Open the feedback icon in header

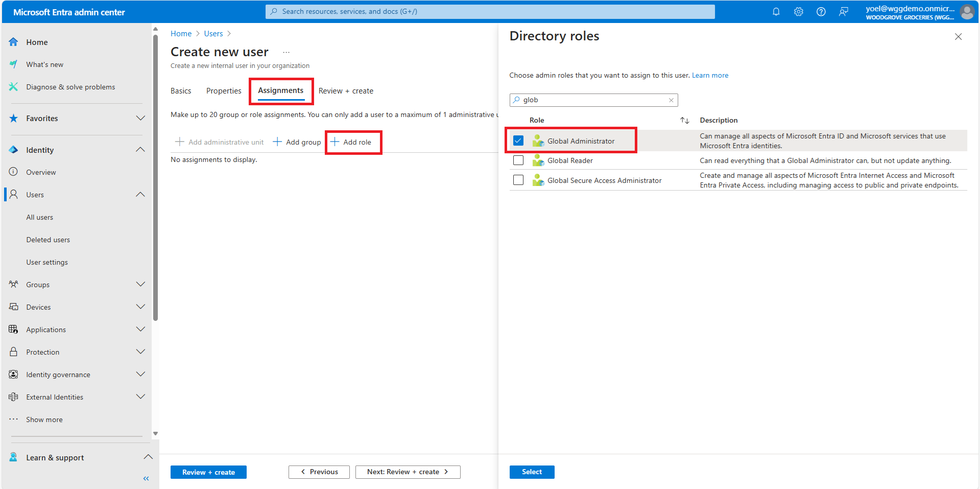coord(843,12)
